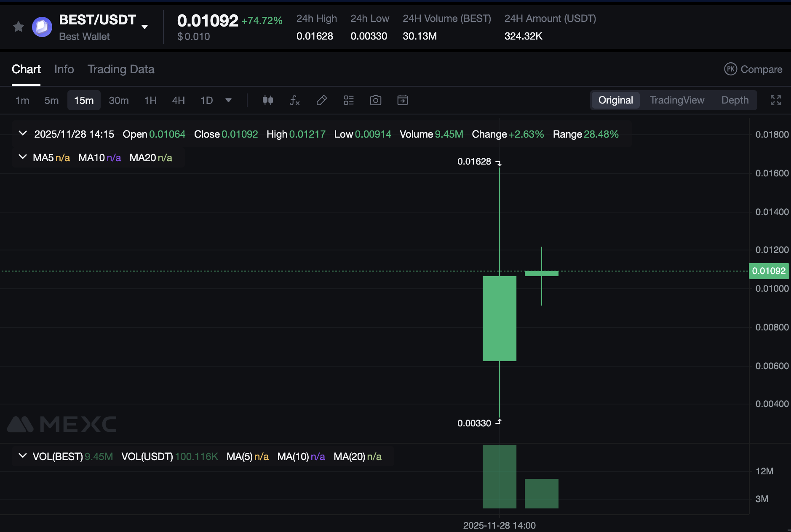Screen dimensions: 791x532
Task: Switch chart to Original view
Action: point(615,100)
